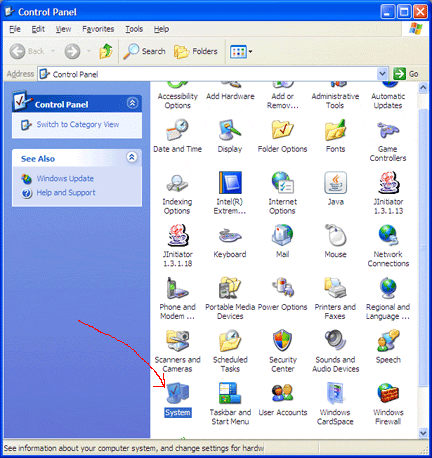The width and height of the screenshot is (432, 458).
Task: Click the Search toolbar button
Action: 144,51
